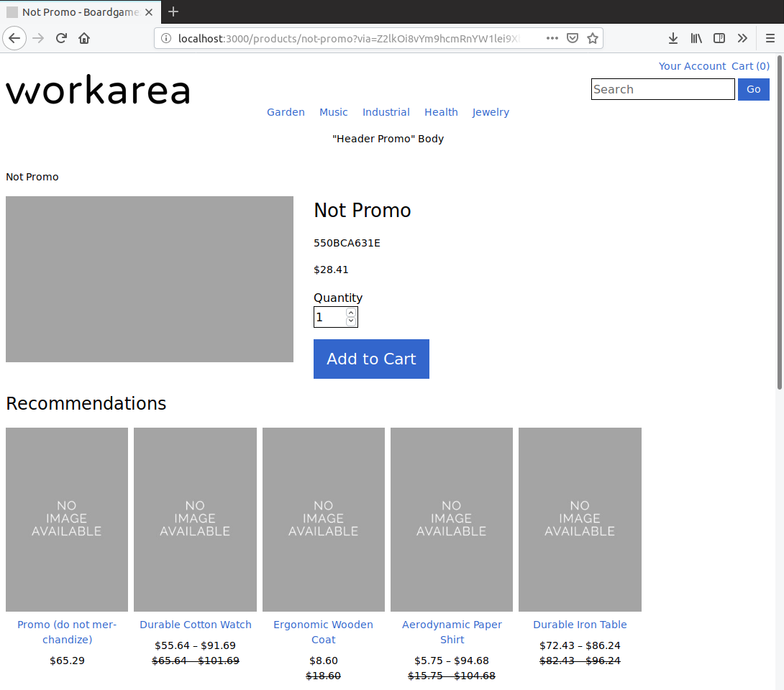Image resolution: width=784 pixels, height=690 pixels.
Task: Open Durable Iron Table thumbnail
Action: click(580, 519)
